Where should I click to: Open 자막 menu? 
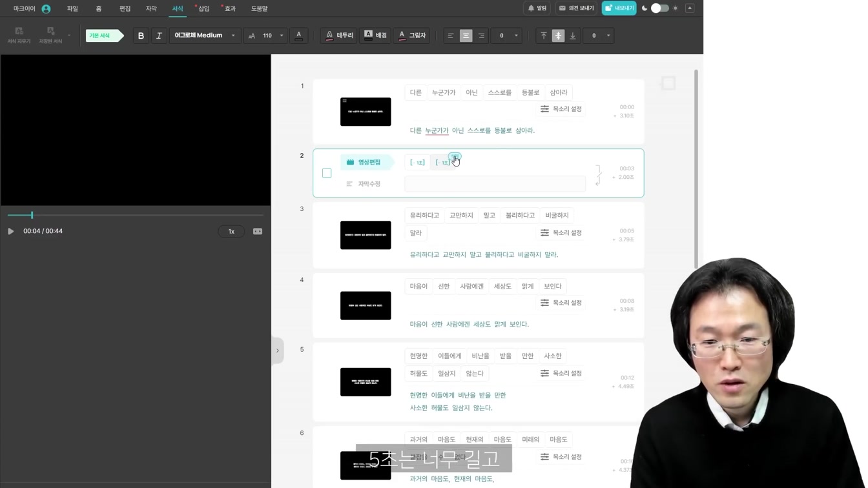point(151,8)
